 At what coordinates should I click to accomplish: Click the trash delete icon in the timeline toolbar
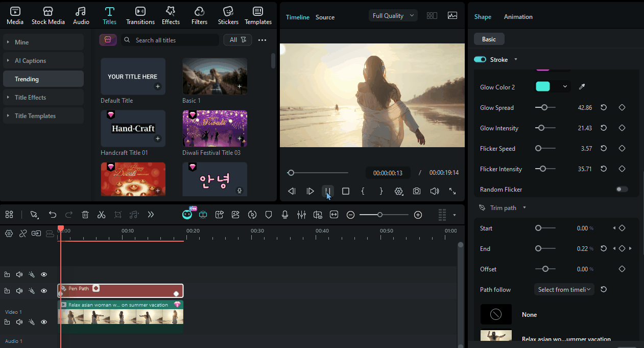pyautogui.click(x=85, y=215)
